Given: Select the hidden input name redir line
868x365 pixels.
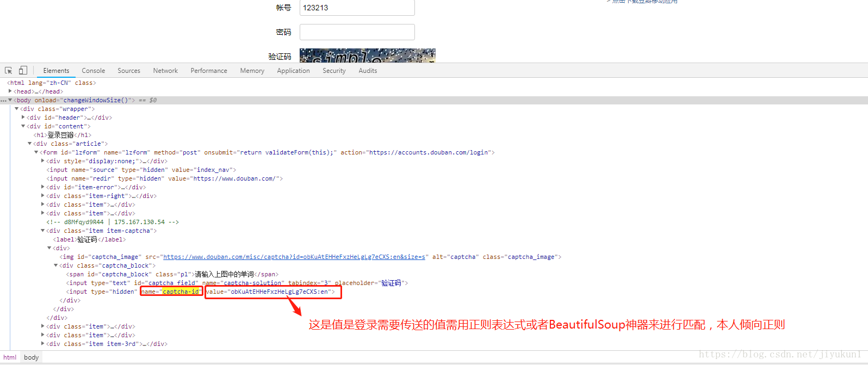Looking at the screenshot, I should [x=165, y=178].
